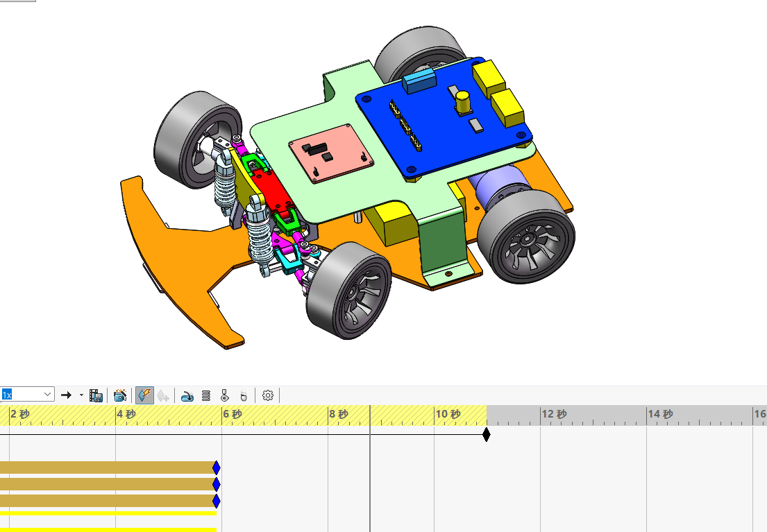This screenshot has height=532, width=767.
Task: Click the 4 秒 mark on timeline ruler
Action: (x=126, y=414)
